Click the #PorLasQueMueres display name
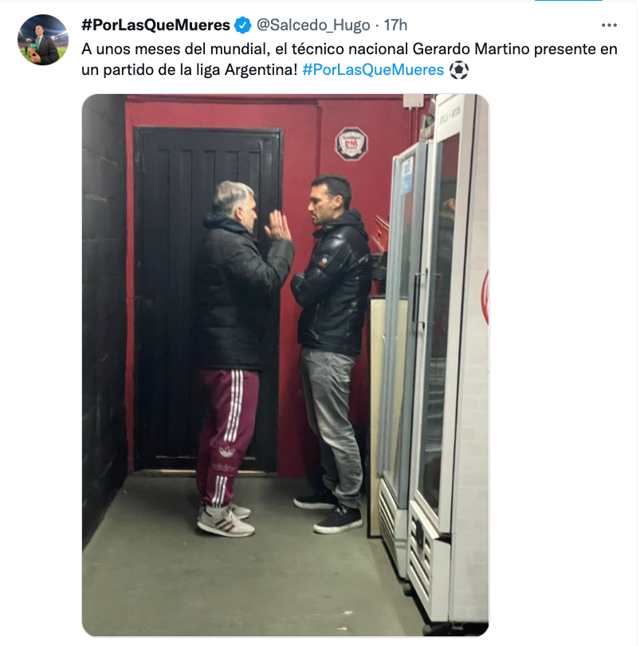Screen dimensions: 644x646 (155, 26)
